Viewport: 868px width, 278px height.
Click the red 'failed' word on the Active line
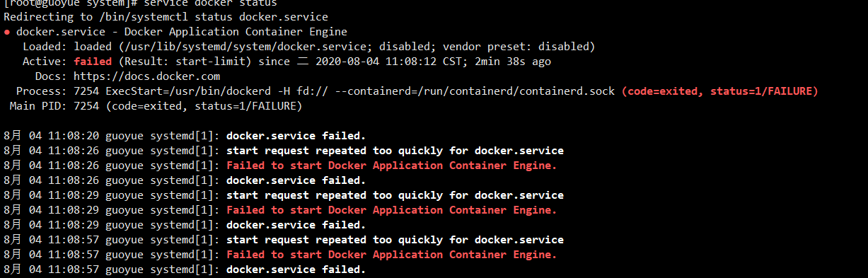click(x=93, y=62)
